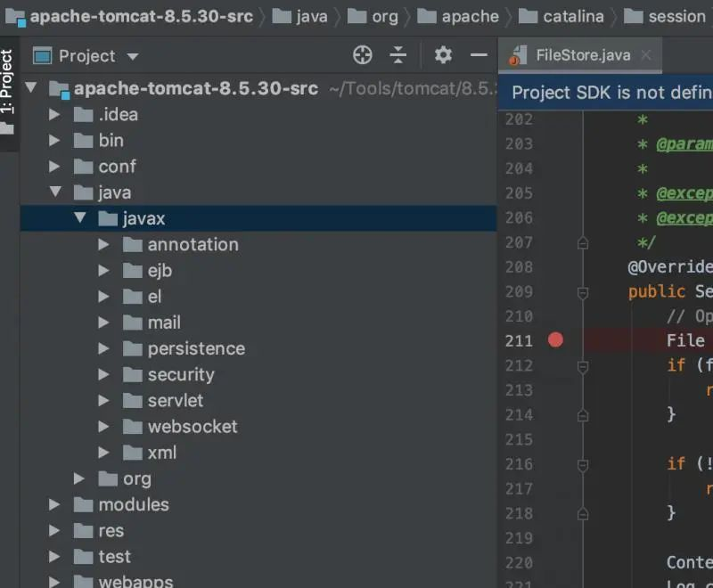Fold the if block at line 216

click(583, 465)
